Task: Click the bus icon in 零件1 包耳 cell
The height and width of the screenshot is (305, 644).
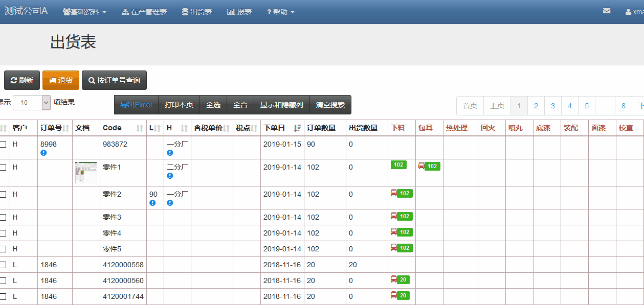Action: point(421,166)
